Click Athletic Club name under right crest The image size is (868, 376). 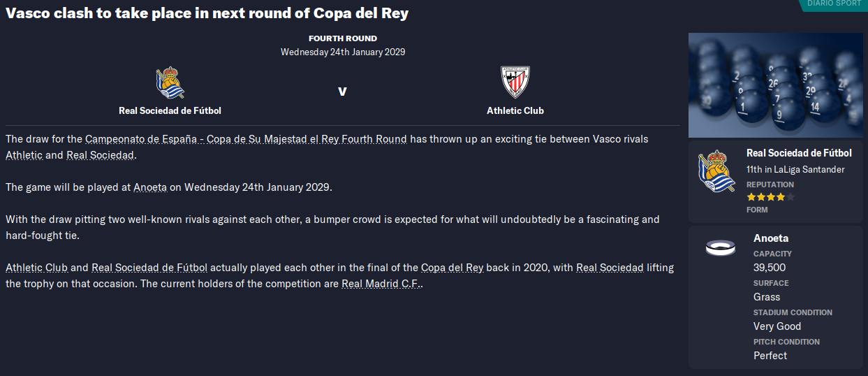point(515,110)
